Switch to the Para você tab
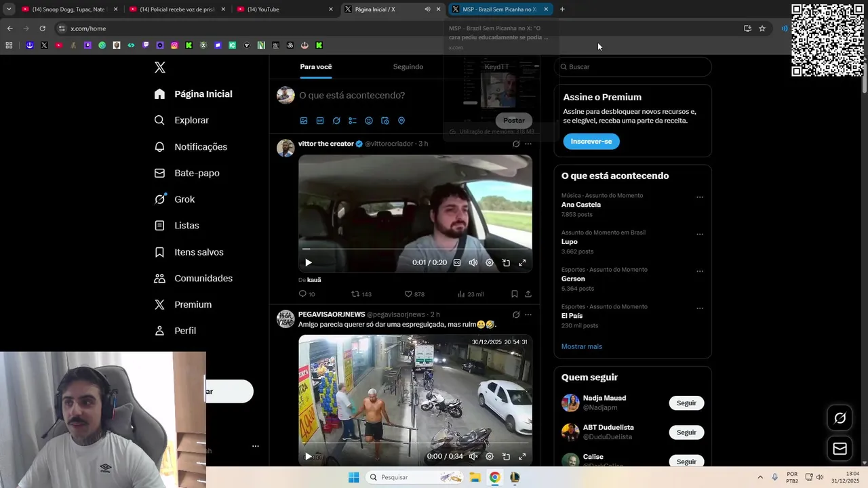The width and height of the screenshot is (868, 488). pyautogui.click(x=316, y=67)
